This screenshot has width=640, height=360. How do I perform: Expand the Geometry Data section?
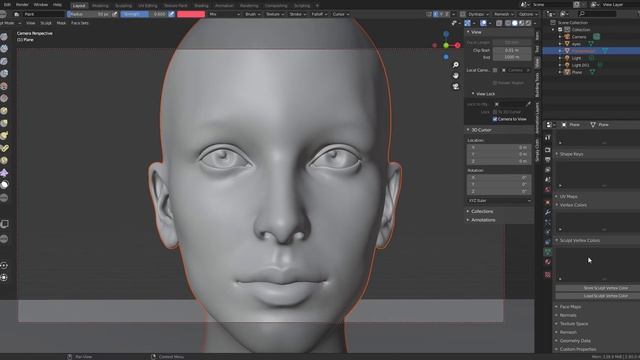click(575, 341)
